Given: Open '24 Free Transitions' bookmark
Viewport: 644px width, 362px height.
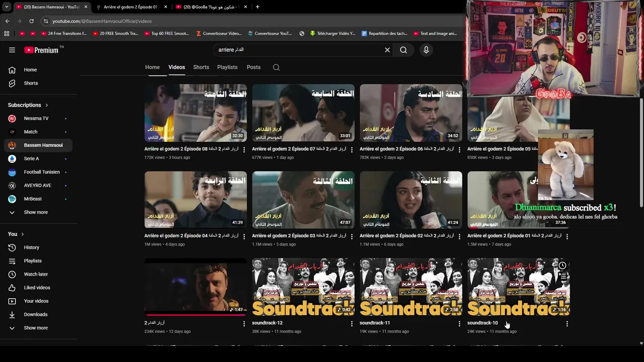Looking at the screenshot, I should tap(63, 34).
